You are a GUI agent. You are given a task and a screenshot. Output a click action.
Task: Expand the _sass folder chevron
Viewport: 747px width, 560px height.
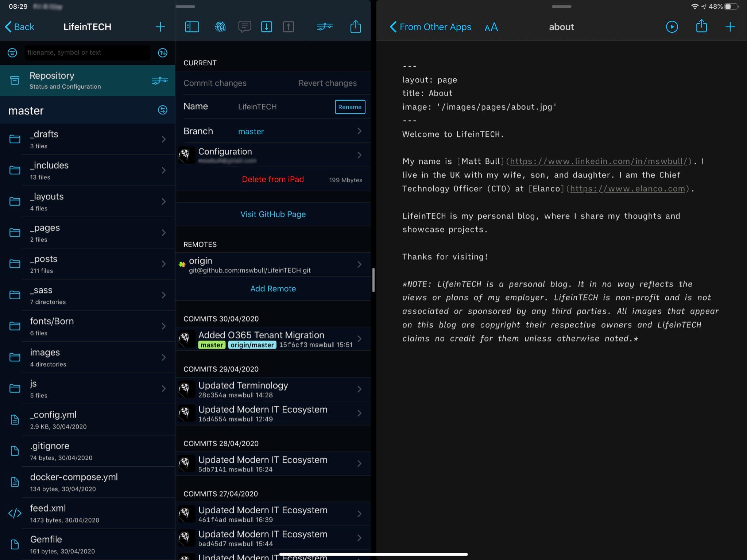(x=164, y=295)
